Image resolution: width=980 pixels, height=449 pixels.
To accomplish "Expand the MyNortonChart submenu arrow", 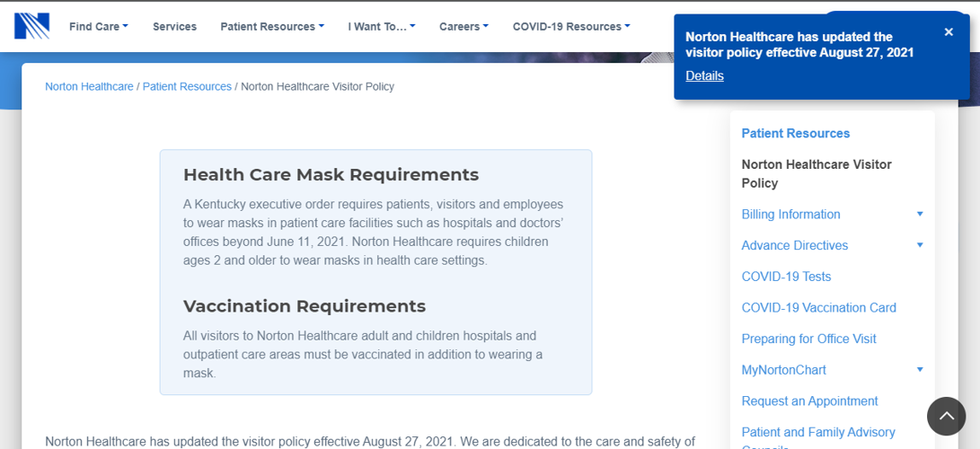I will [x=920, y=370].
